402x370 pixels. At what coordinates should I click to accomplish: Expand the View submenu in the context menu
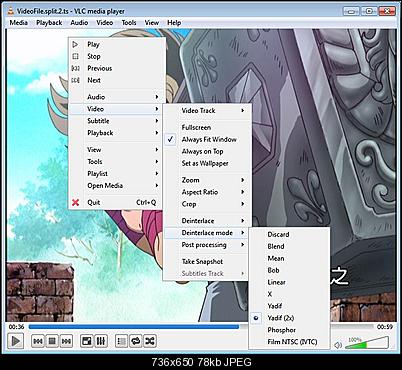point(117,150)
